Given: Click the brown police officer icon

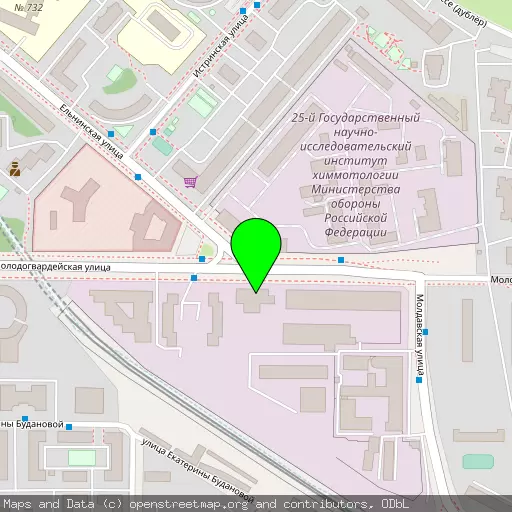Looking at the screenshot, I should coord(15,168).
